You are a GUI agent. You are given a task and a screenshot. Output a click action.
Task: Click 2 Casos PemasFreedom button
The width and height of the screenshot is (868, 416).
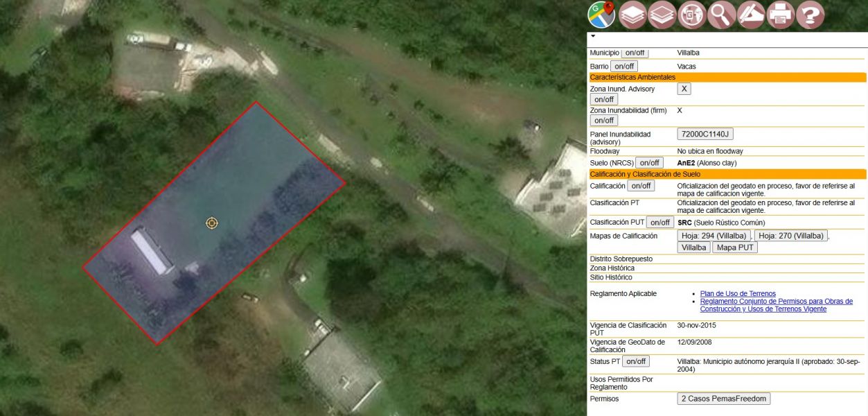[723, 399]
